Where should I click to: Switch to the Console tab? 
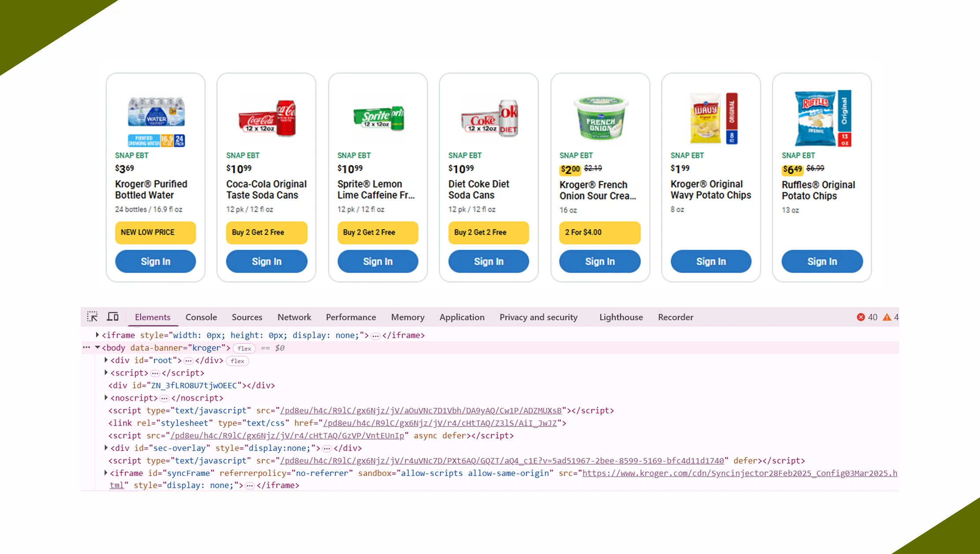tap(201, 317)
